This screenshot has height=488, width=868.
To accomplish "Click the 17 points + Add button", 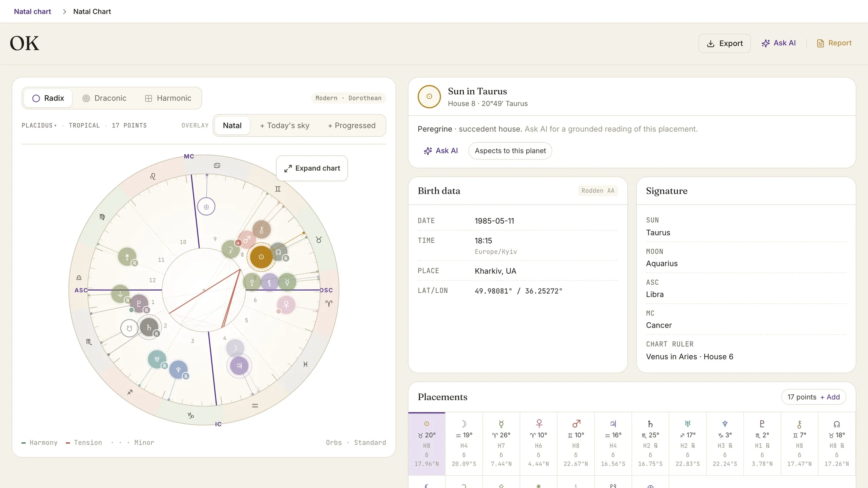I will (813, 397).
